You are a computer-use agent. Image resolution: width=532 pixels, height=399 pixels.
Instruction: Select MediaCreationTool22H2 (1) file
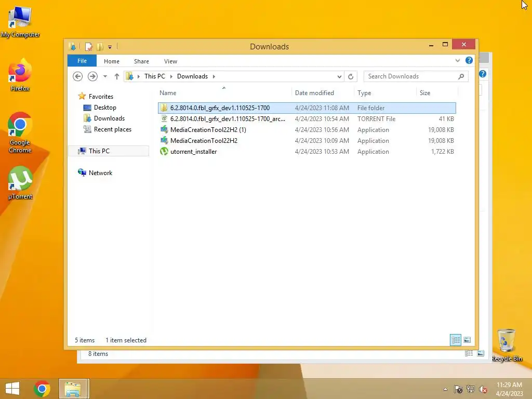click(307, 129)
